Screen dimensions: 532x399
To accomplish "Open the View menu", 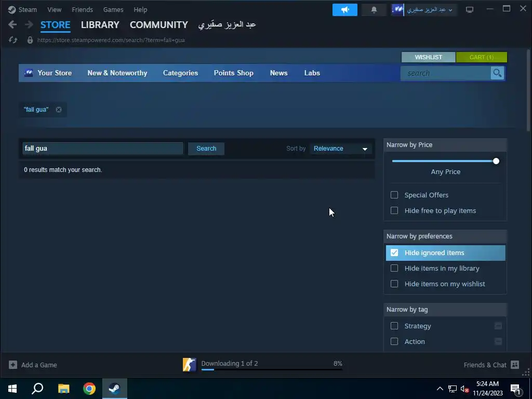I will (54, 9).
